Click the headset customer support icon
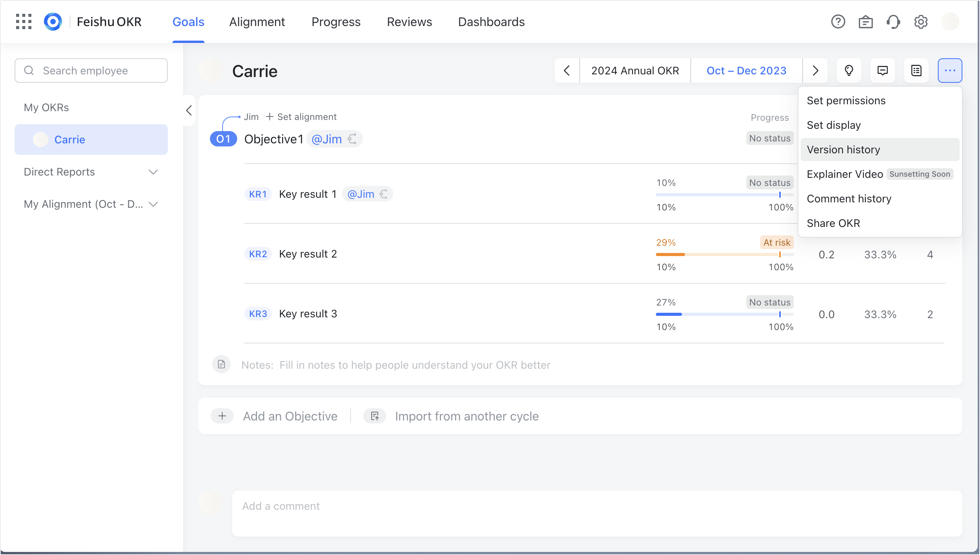The height and width of the screenshot is (555, 980). pyautogui.click(x=893, y=22)
